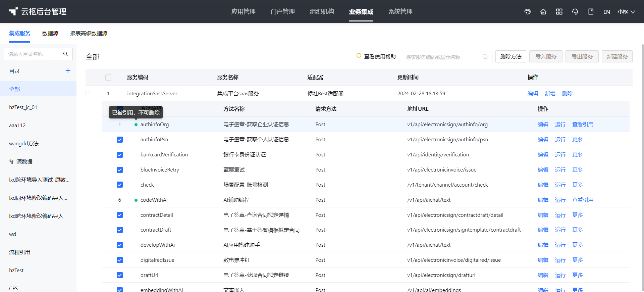This screenshot has width=644, height=292.
Task: Select the 集成服务 tab
Action: [19, 34]
